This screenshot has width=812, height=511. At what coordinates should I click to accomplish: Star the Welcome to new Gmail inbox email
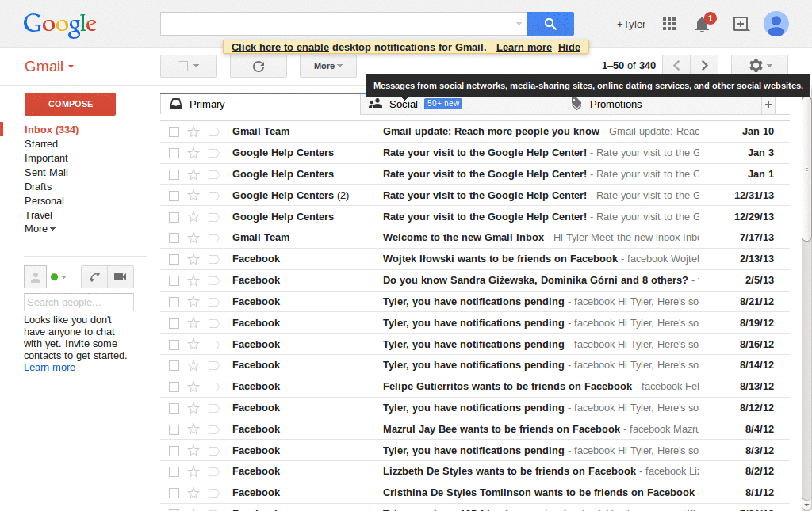[193, 238]
